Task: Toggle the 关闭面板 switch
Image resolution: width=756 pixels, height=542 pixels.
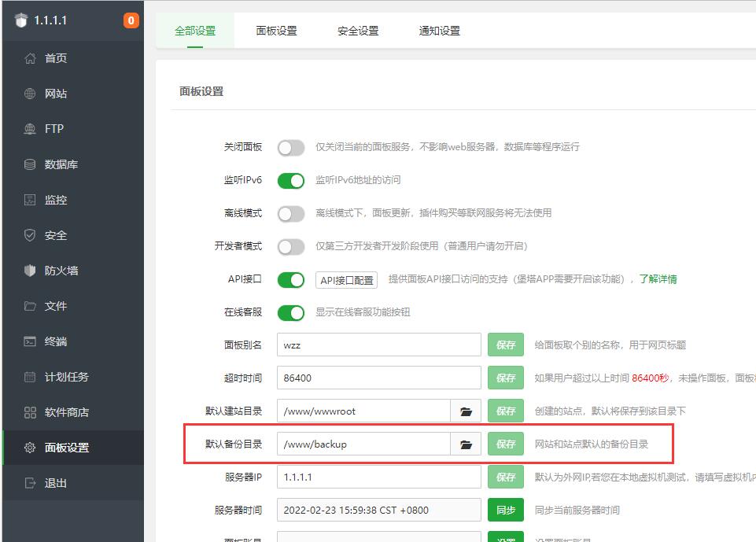Action: pyautogui.click(x=291, y=148)
